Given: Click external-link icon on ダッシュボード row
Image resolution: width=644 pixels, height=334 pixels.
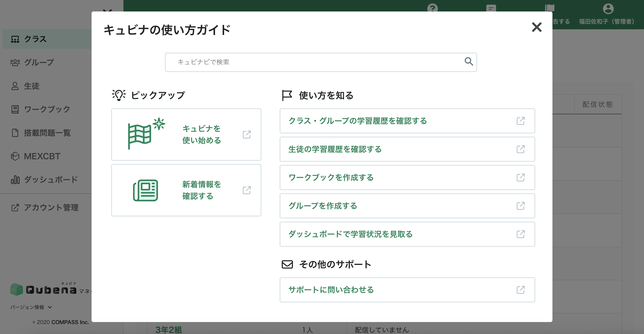Looking at the screenshot, I should [520, 234].
